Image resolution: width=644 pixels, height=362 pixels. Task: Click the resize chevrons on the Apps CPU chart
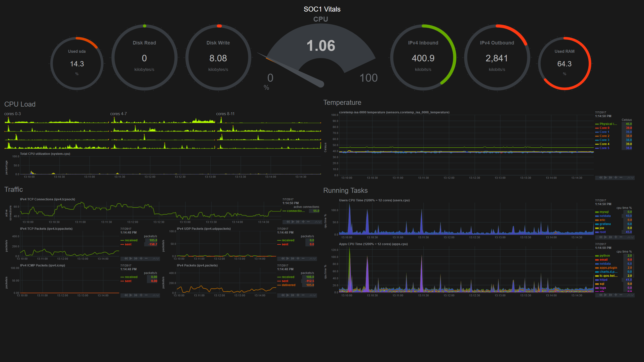click(x=630, y=295)
